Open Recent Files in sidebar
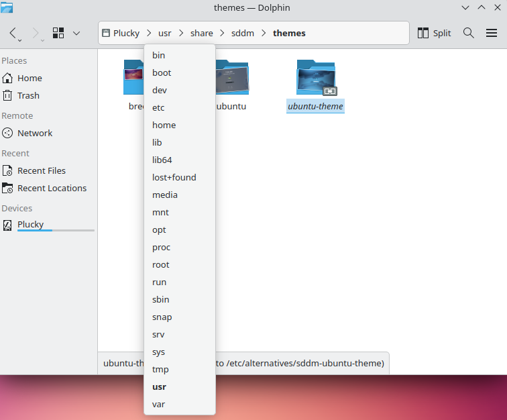This screenshot has height=420, width=507. point(41,170)
